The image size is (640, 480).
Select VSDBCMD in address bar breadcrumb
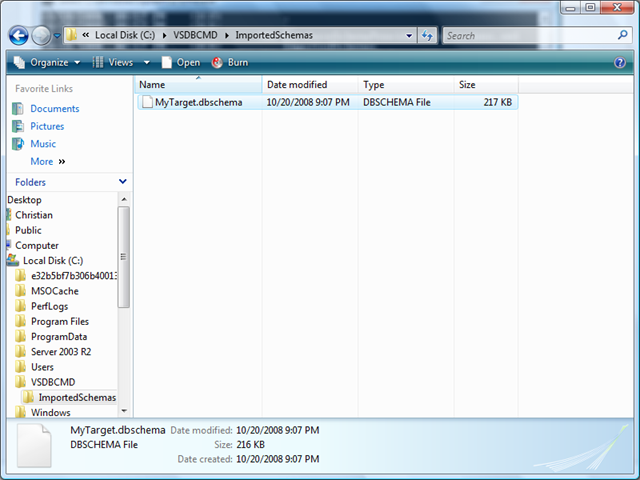pyautogui.click(x=195, y=35)
